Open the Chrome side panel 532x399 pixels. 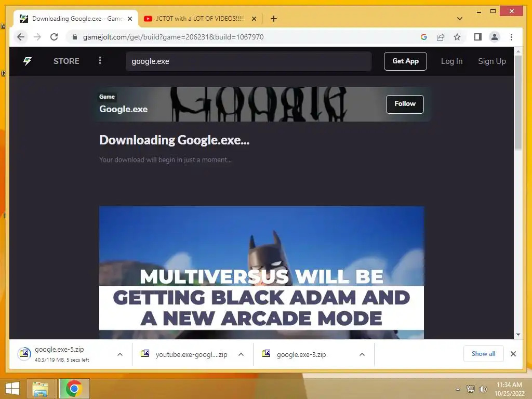point(478,37)
